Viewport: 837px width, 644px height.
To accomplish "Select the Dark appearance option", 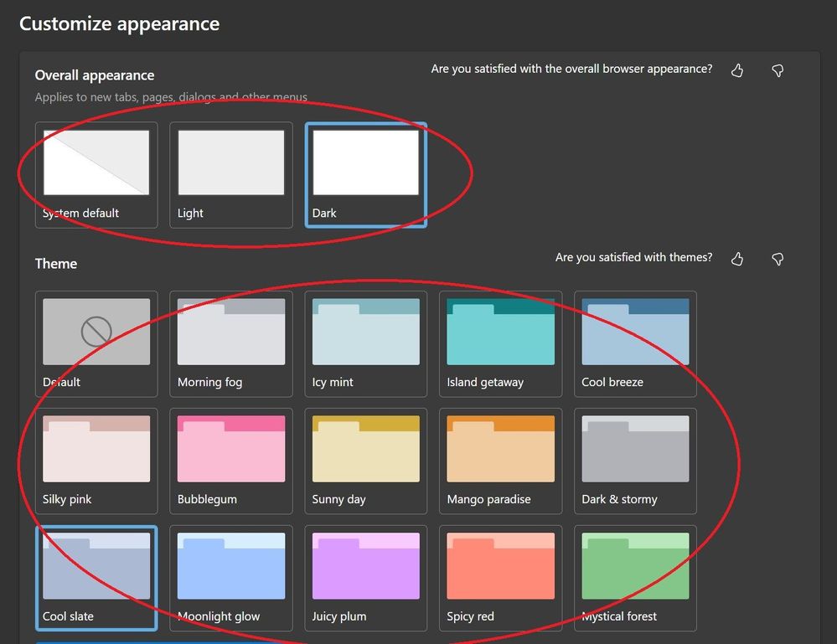I will tap(365, 175).
